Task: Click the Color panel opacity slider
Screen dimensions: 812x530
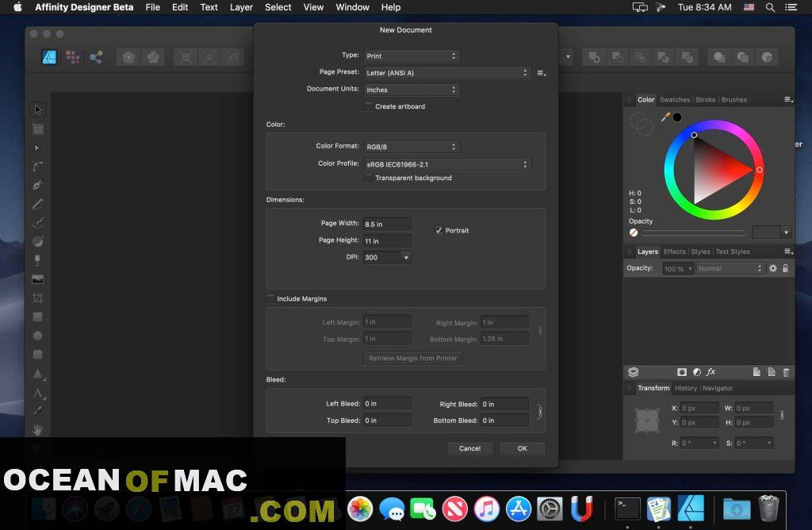Action: coord(694,232)
